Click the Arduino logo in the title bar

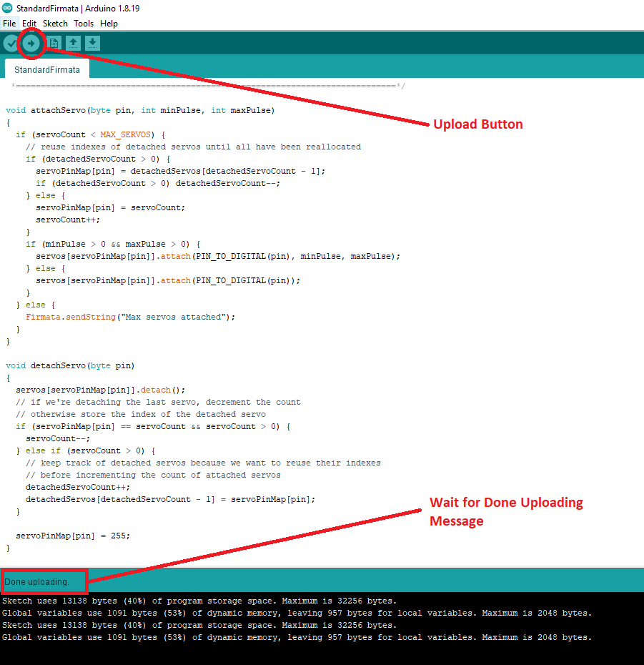(7, 8)
